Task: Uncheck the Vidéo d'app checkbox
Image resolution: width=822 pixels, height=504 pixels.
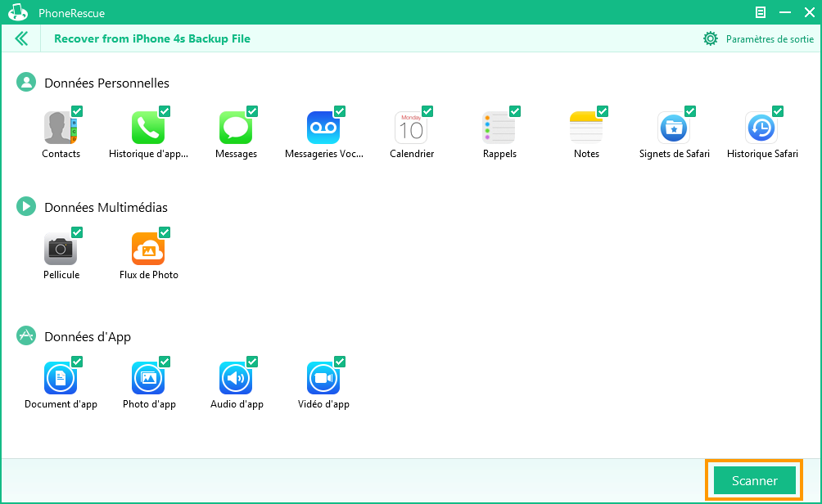Action: 340,362
